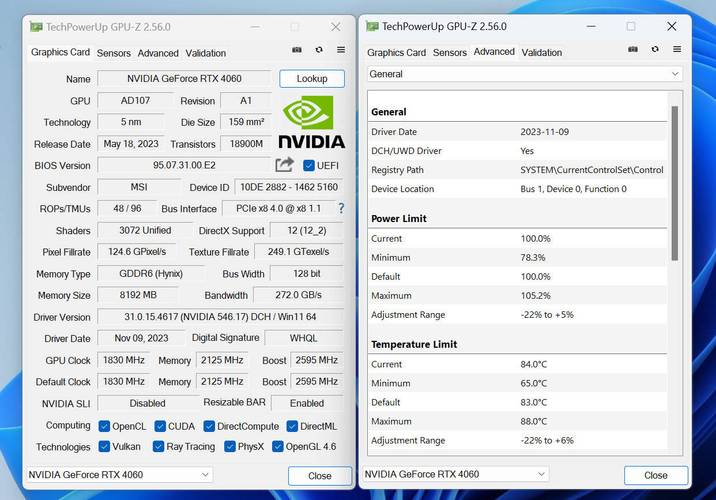Click the Advanced panel vertical scrollbar
This screenshot has width=716, height=500.
(x=674, y=180)
